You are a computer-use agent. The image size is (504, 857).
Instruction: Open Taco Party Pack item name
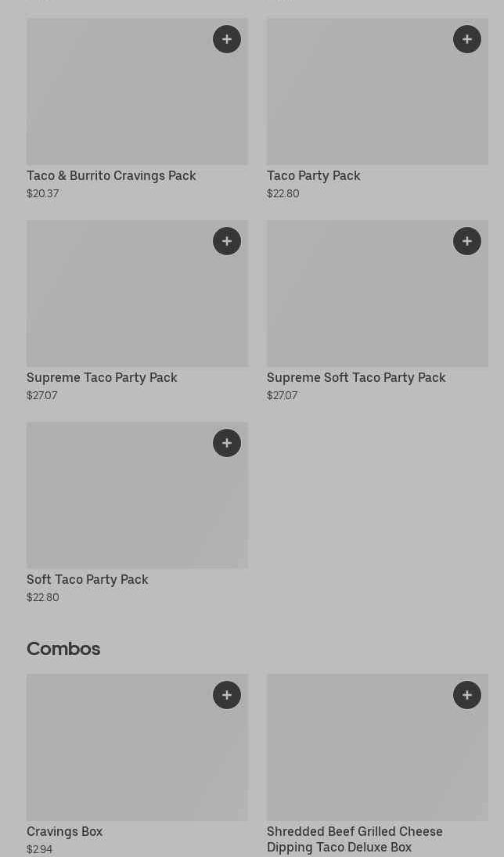click(313, 175)
